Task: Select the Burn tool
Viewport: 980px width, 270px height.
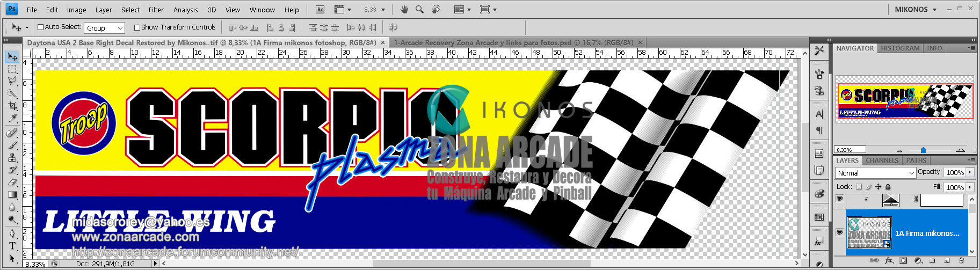Action: point(12,219)
